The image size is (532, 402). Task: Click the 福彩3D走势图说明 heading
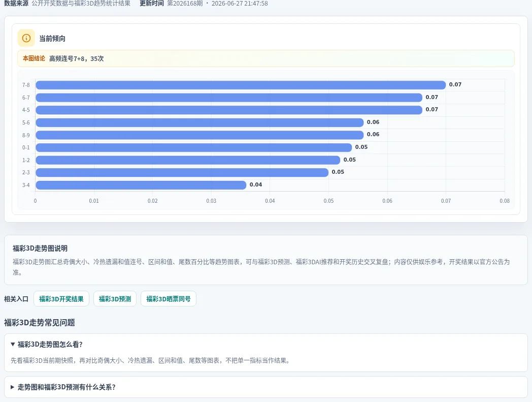(40, 249)
